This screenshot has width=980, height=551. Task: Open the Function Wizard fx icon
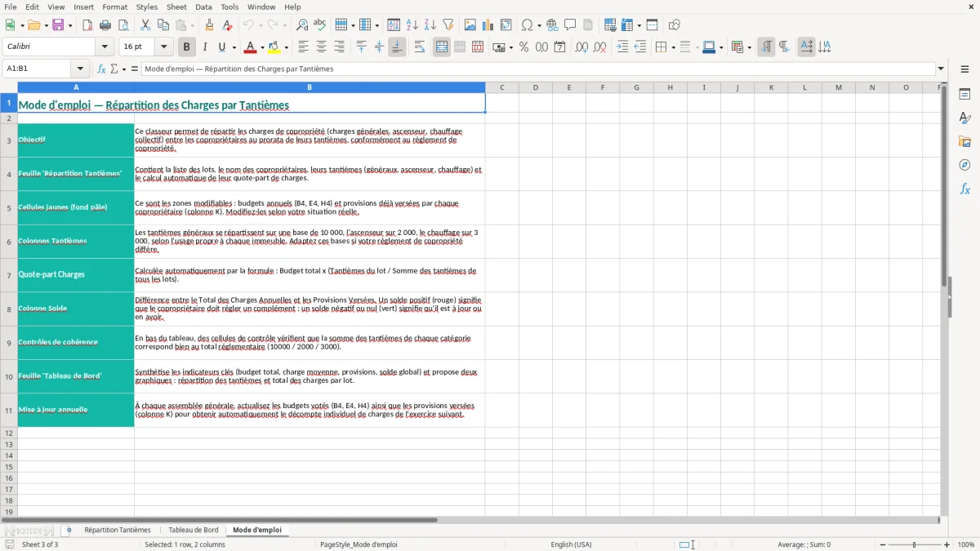pyautogui.click(x=102, y=69)
